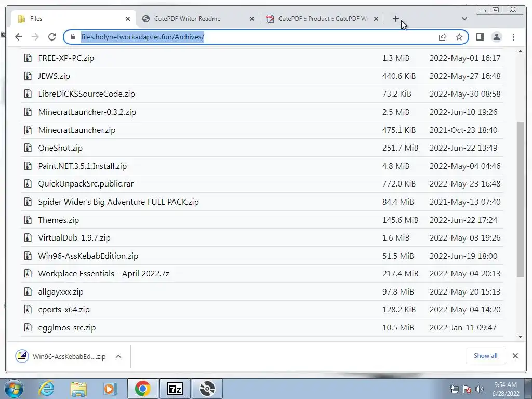Click the Action Center flag icon
The width and height of the screenshot is (532, 399).
pos(467,389)
